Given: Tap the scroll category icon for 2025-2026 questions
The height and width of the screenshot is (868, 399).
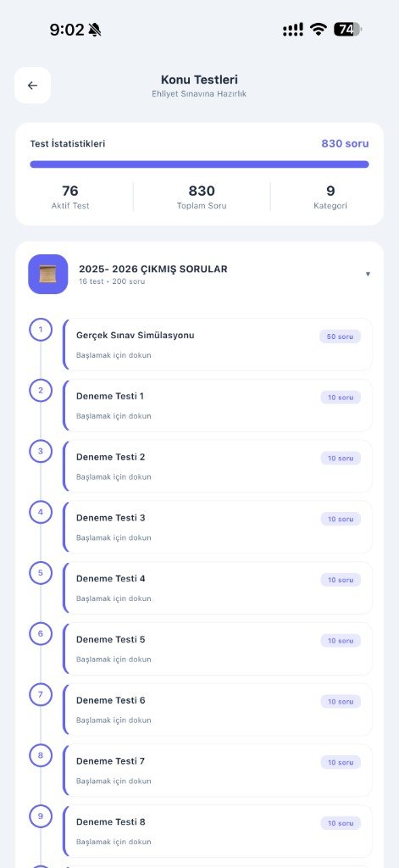Looking at the screenshot, I should 48,274.
